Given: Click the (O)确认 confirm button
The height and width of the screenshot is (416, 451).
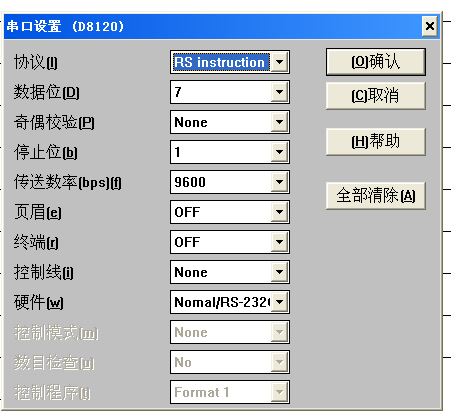Looking at the screenshot, I should [376, 62].
